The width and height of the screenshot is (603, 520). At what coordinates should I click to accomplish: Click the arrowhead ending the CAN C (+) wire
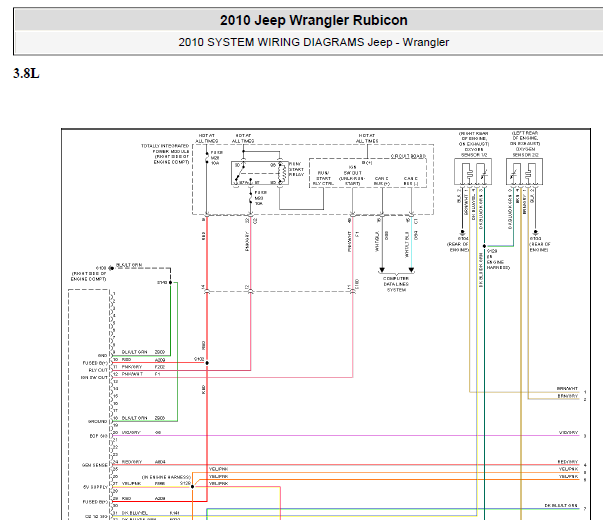[382, 270]
